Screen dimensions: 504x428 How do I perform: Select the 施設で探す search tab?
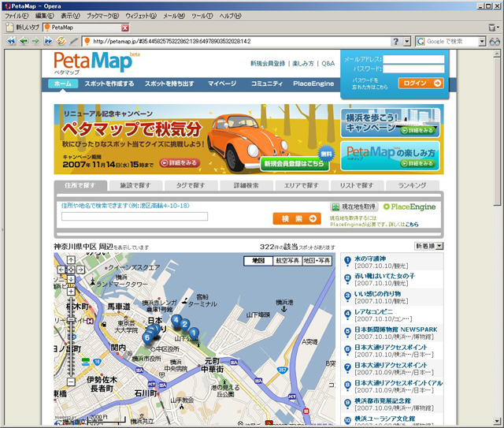[135, 185]
